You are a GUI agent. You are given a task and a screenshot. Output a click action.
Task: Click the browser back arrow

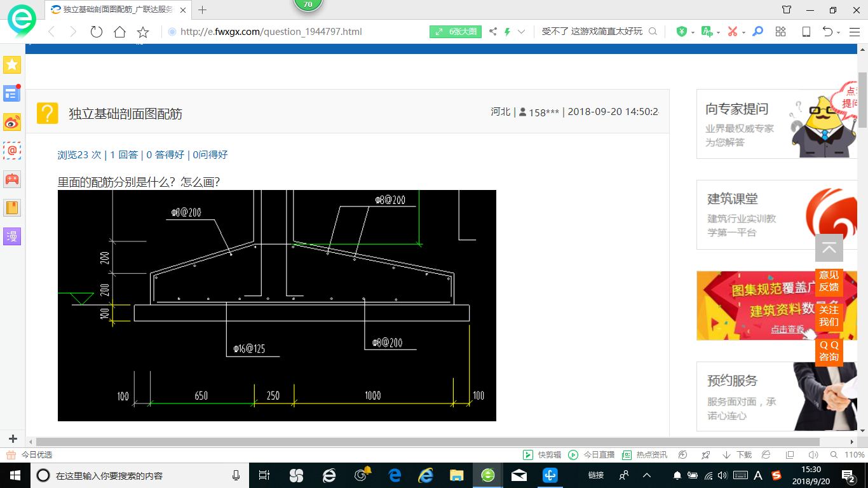tap(51, 32)
